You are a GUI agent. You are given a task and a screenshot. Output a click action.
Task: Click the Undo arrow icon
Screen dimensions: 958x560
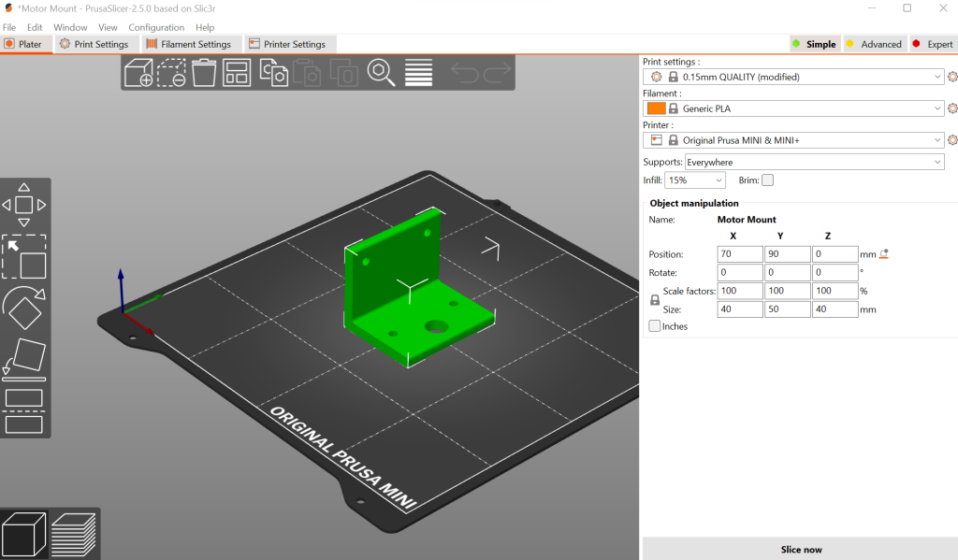[464, 73]
